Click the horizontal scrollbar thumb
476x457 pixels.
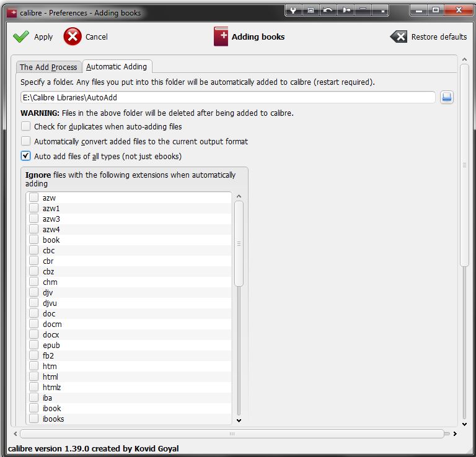click(232, 433)
